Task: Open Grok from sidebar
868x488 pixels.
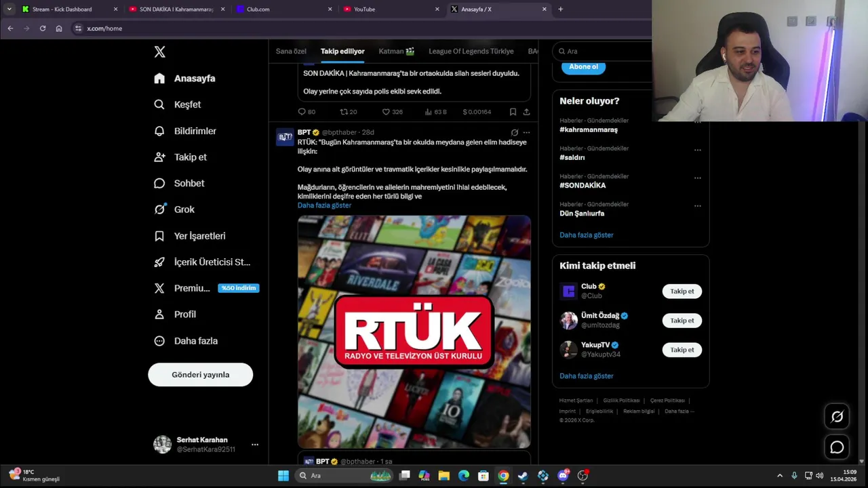Action: point(174,209)
